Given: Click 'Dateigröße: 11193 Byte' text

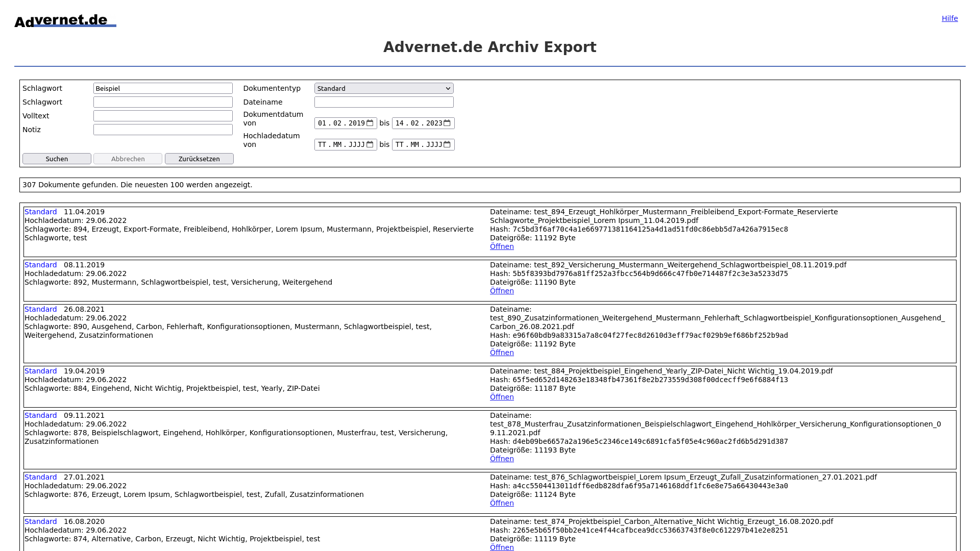Looking at the screenshot, I should (x=533, y=450).
